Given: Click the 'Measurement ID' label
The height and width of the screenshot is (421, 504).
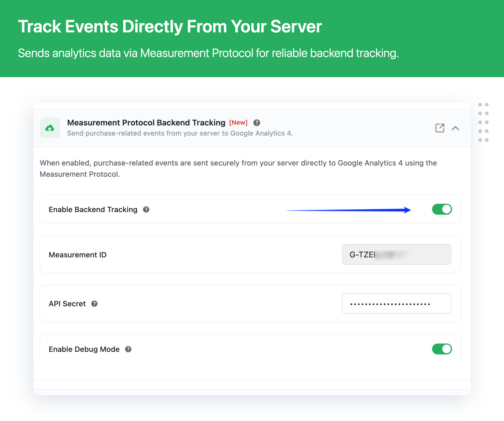Looking at the screenshot, I should click(x=78, y=255).
